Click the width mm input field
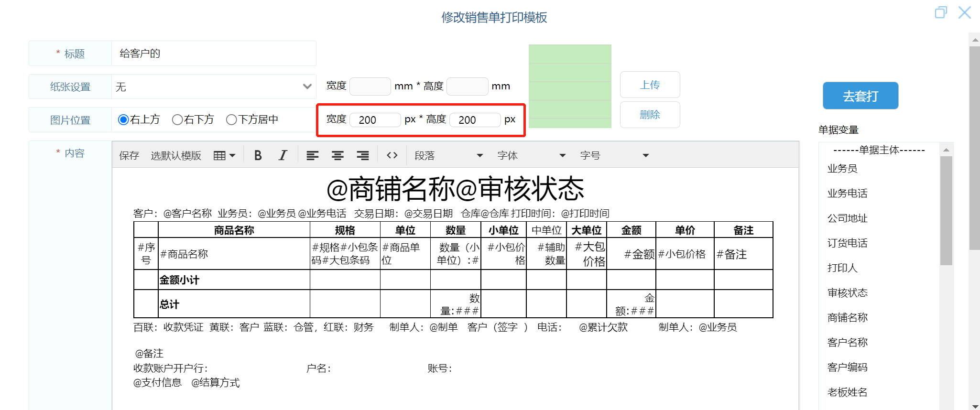Image resolution: width=980 pixels, height=410 pixels. tap(370, 86)
